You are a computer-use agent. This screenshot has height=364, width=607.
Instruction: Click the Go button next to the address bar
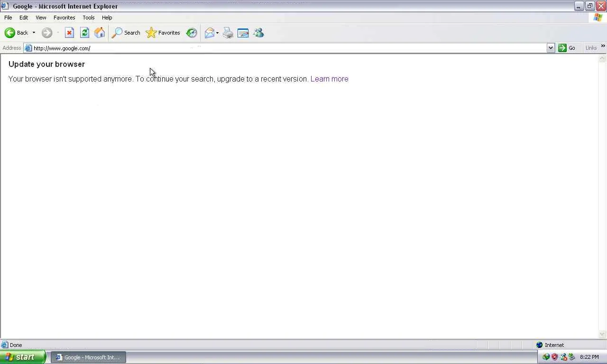(x=567, y=48)
